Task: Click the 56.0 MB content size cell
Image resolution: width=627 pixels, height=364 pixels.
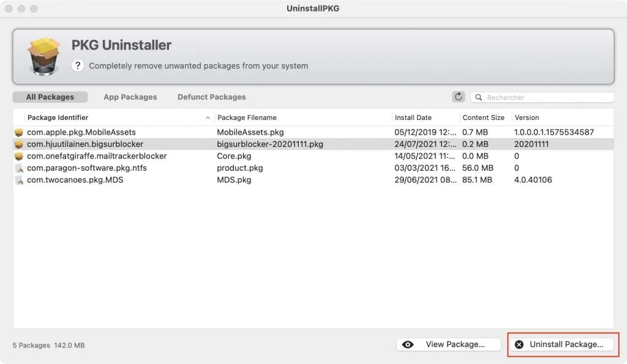Action: pyautogui.click(x=478, y=168)
